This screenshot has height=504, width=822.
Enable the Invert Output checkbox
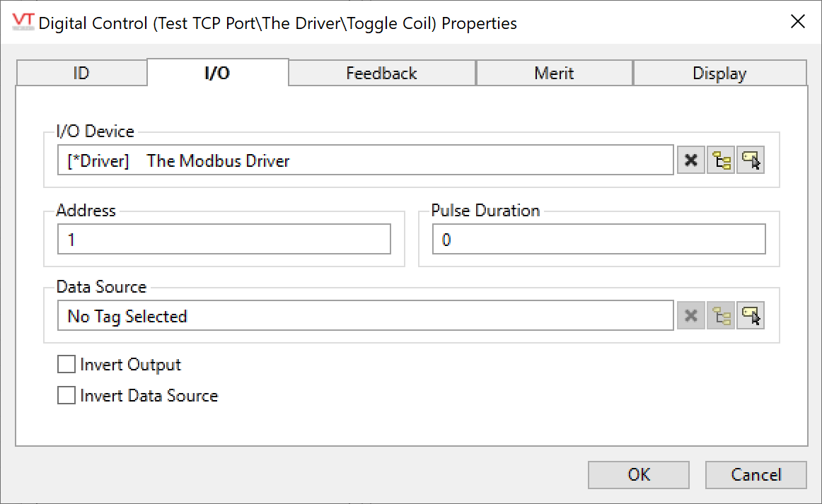(x=66, y=365)
